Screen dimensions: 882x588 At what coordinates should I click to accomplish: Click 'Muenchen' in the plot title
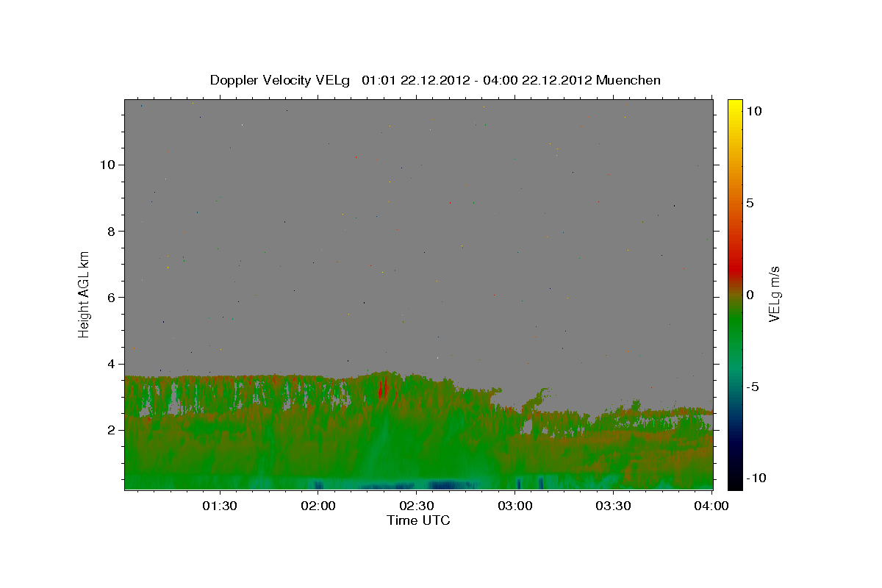628,80
